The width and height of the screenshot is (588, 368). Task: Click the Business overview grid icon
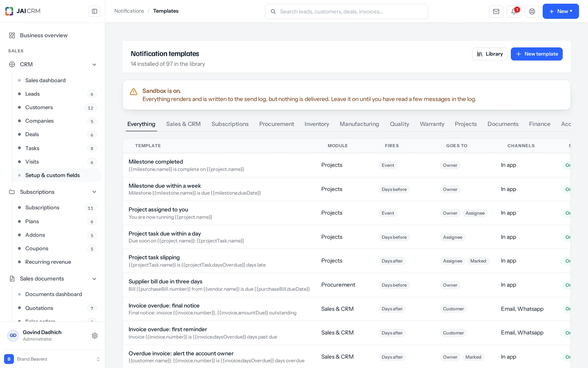tap(12, 35)
